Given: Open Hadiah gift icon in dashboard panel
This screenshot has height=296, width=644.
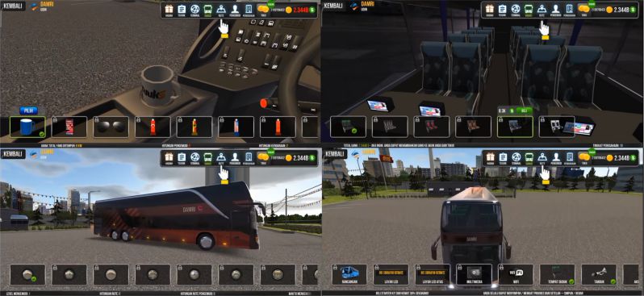Looking at the screenshot, I should pos(169,10).
